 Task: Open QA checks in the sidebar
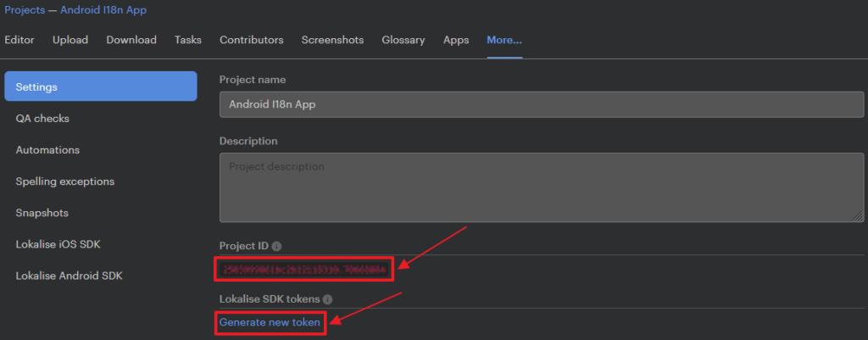coord(42,119)
